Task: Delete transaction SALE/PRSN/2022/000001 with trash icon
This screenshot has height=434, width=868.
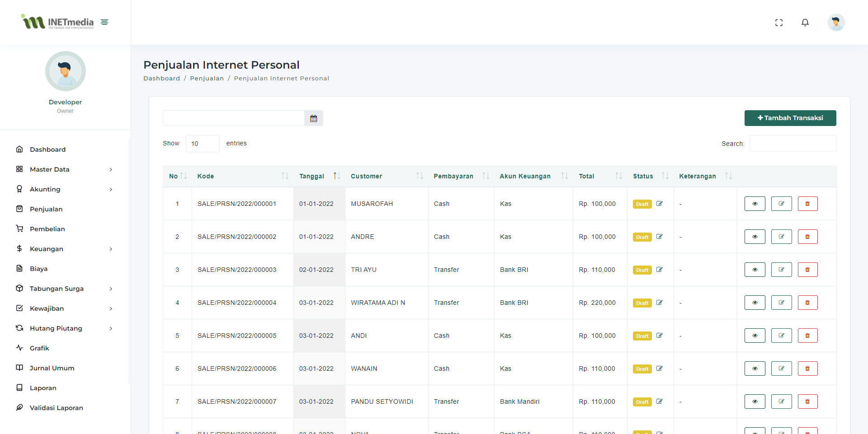Action: coord(807,204)
